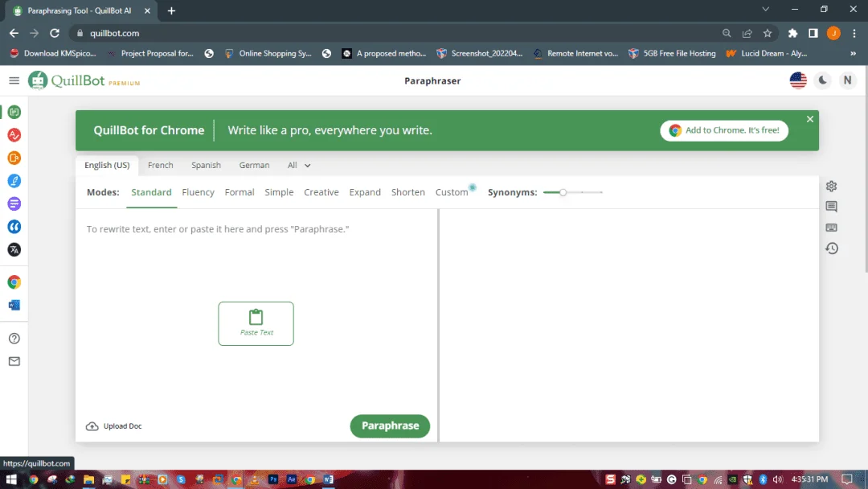Select Creative paraphrase mode
Image resolution: width=868 pixels, height=489 pixels.
tap(321, 192)
